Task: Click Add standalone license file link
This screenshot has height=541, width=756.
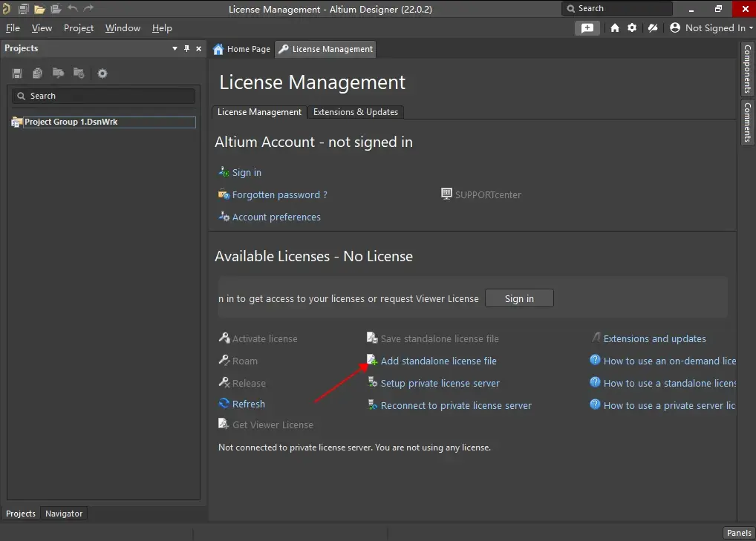Action: (438, 361)
